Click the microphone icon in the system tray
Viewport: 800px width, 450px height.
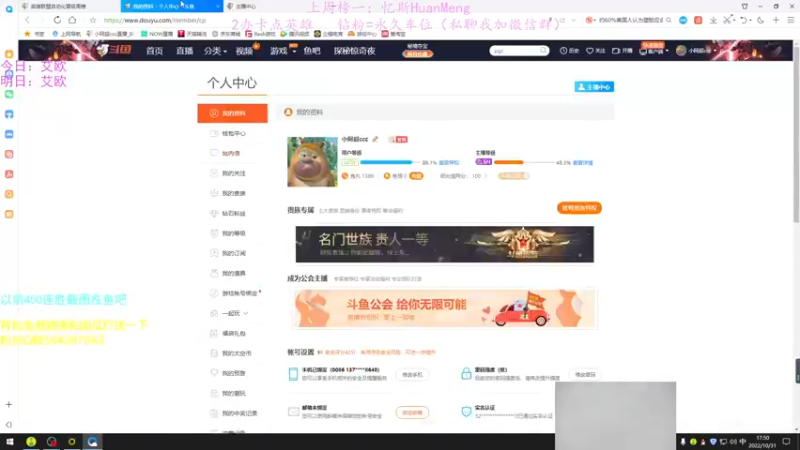683,441
